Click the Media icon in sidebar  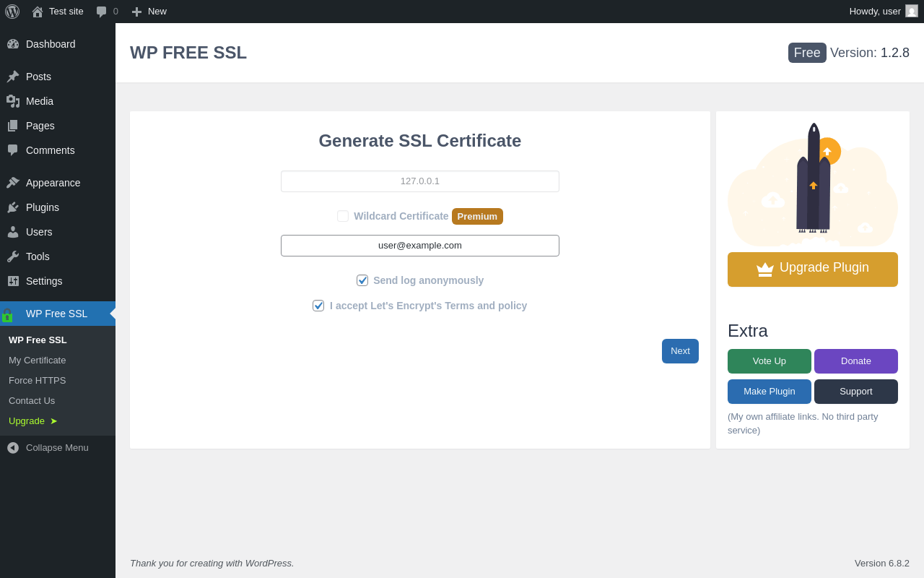coord(13,101)
